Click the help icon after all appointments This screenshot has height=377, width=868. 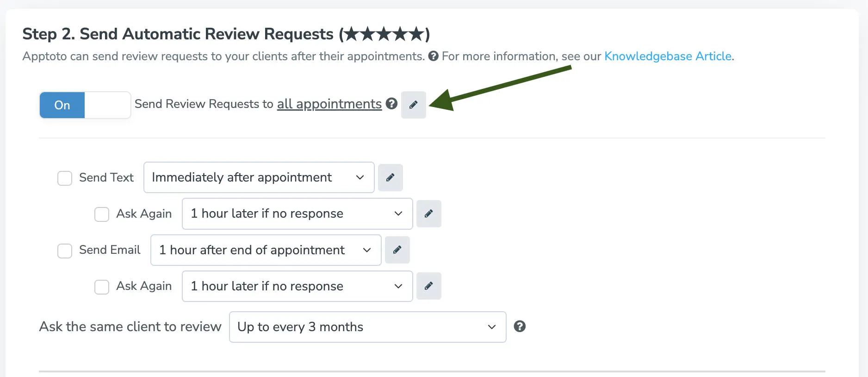click(x=392, y=105)
